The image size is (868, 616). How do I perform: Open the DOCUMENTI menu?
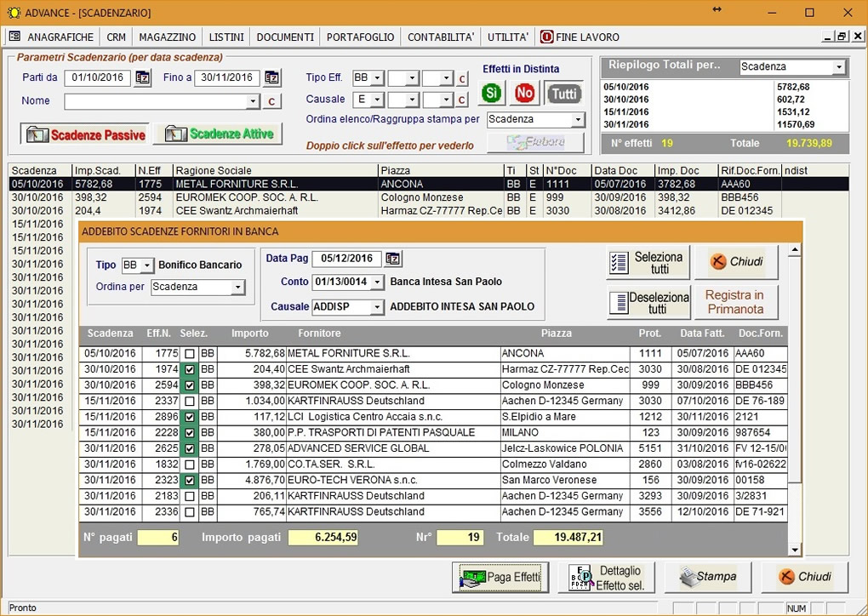(x=285, y=37)
